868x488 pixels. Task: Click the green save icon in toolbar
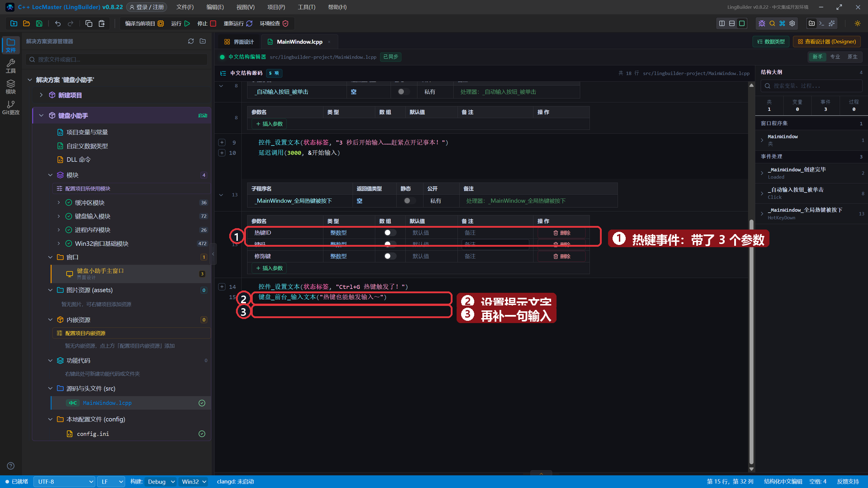(39, 23)
